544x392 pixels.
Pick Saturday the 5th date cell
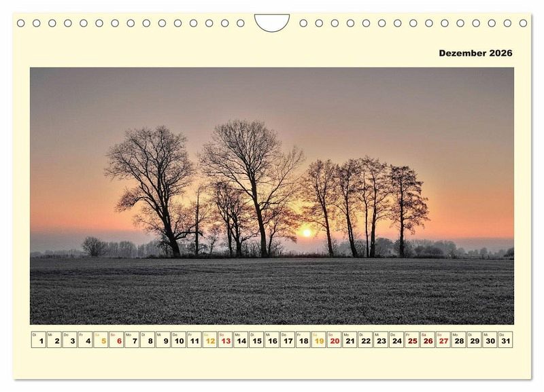pos(101,340)
